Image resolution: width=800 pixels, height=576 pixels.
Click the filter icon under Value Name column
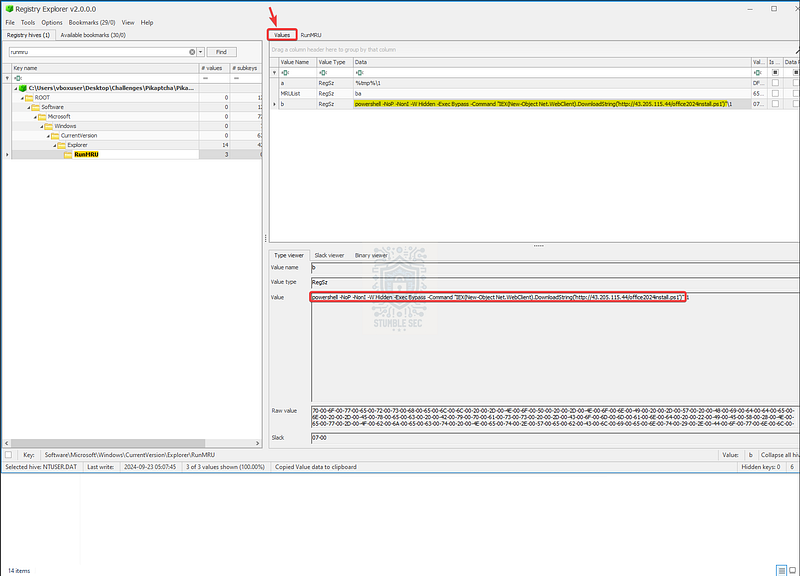point(285,72)
